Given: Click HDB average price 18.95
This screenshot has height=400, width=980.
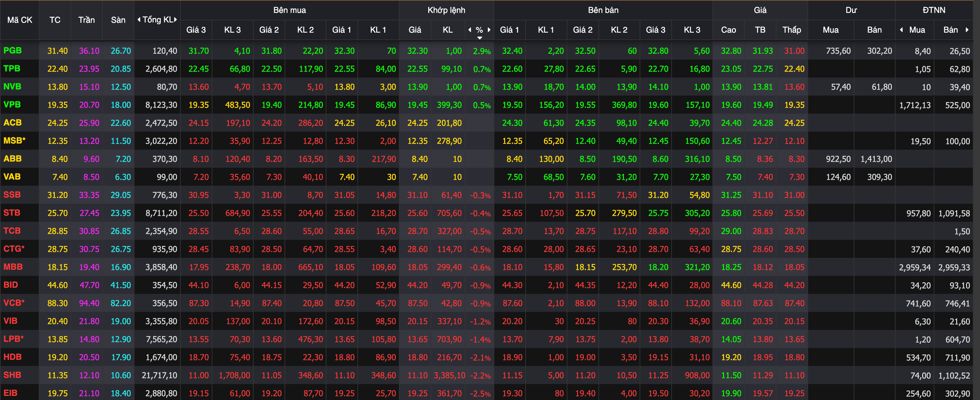Looking at the screenshot, I should (762, 357).
